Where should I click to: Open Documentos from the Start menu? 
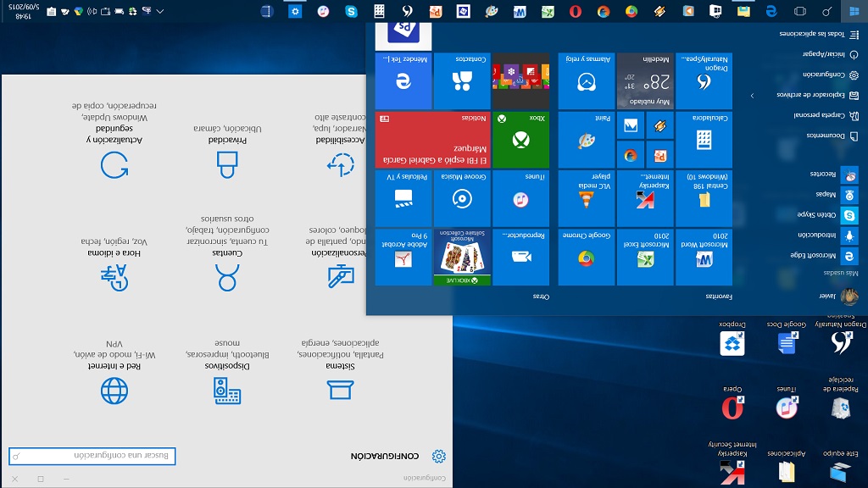[832, 136]
